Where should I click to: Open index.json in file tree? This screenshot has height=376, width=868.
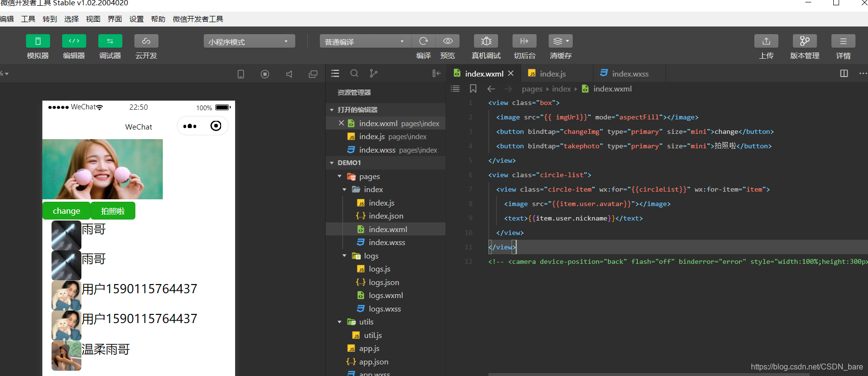coord(386,216)
